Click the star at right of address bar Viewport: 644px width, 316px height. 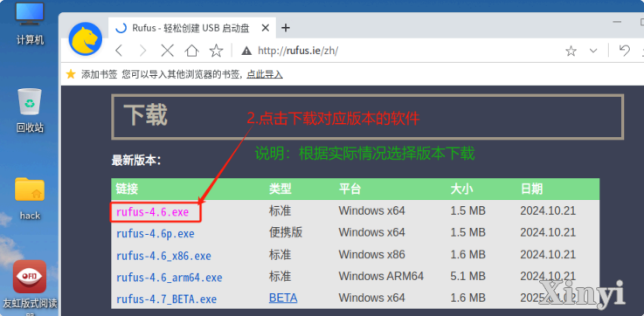point(571,51)
